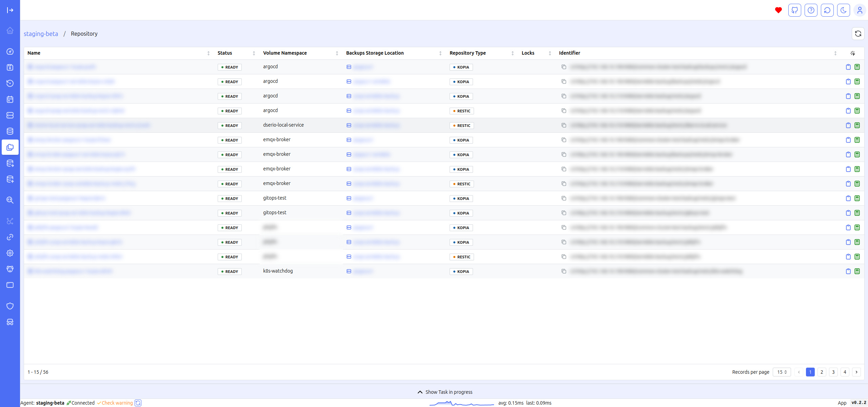
Task: Go to page 3 of results
Action: 833,372
